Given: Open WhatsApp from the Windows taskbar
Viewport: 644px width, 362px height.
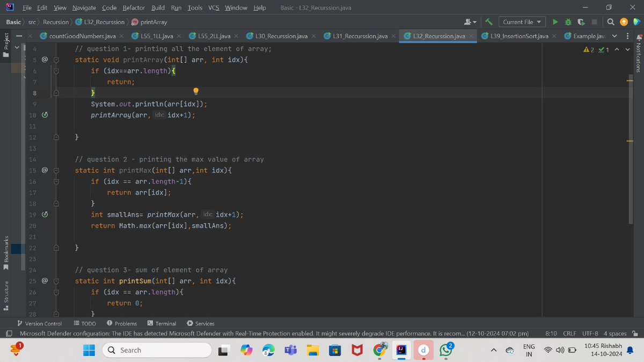Looking at the screenshot, I should (x=446, y=350).
